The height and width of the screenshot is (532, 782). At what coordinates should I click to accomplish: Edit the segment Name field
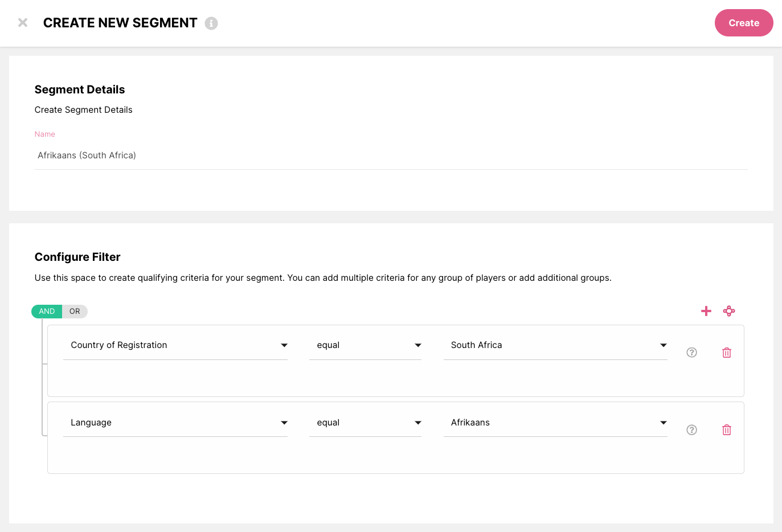391,155
